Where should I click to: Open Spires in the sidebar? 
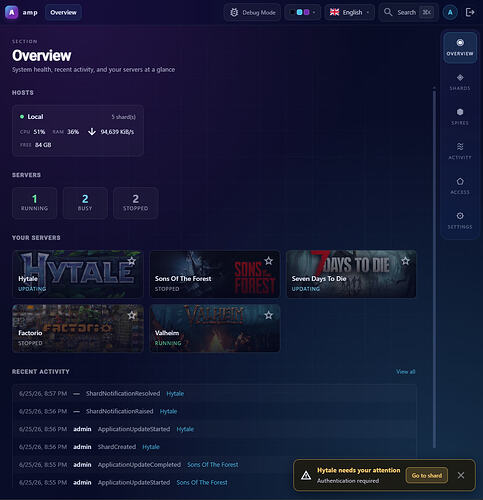[x=460, y=117]
